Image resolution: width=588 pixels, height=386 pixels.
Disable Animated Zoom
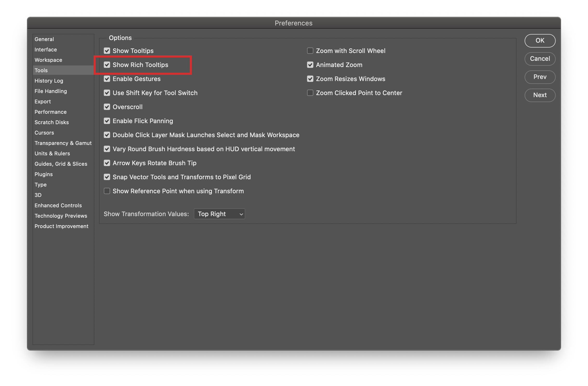coord(310,65)
